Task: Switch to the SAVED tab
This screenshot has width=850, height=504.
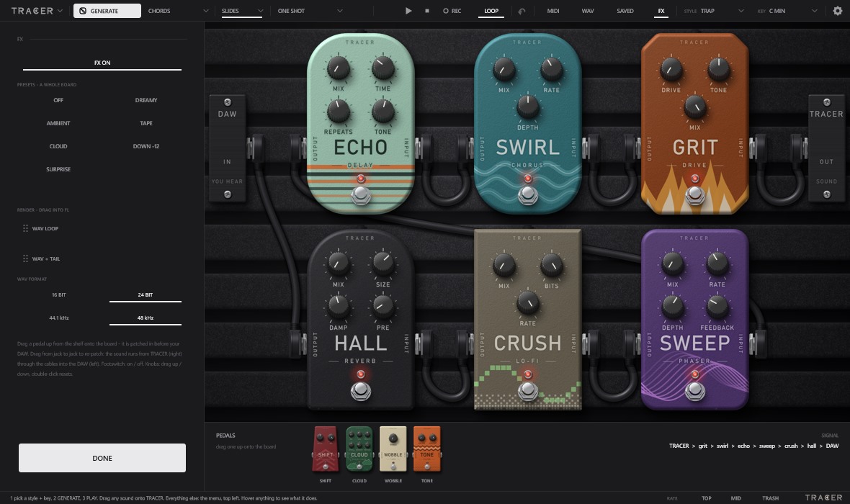Action: click(x=625, y=11)
